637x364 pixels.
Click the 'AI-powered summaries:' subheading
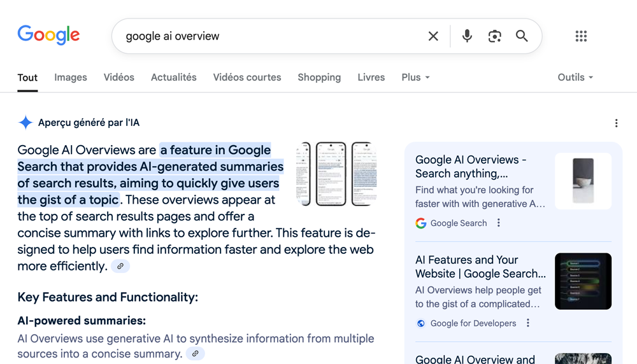coord(82,321)
